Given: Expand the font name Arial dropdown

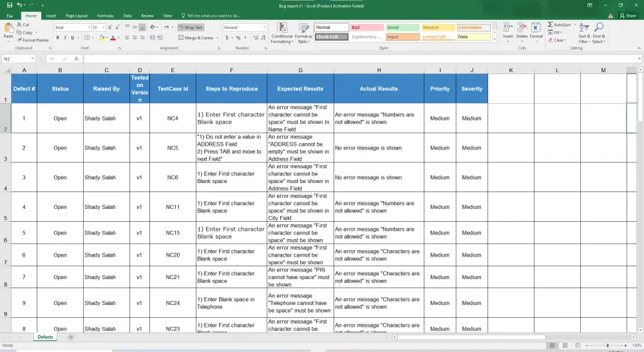Looking at the screenshot, I should click(x=88, y=28).
